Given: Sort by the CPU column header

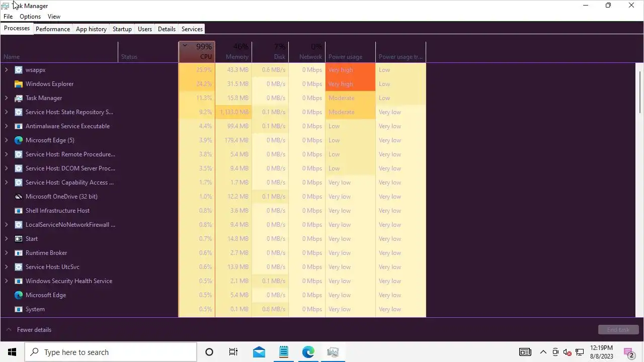Looking at the screenshot, I should pos(197,52).
